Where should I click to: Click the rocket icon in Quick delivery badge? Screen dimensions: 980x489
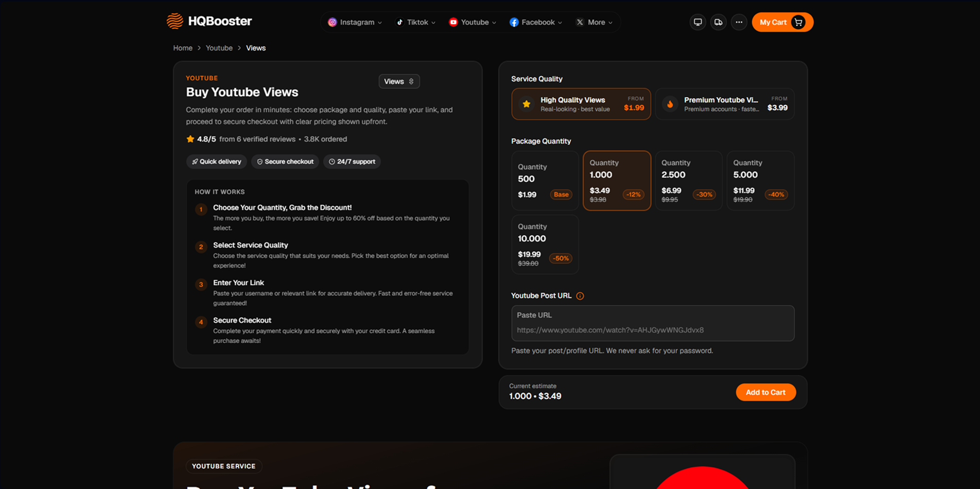195,162
